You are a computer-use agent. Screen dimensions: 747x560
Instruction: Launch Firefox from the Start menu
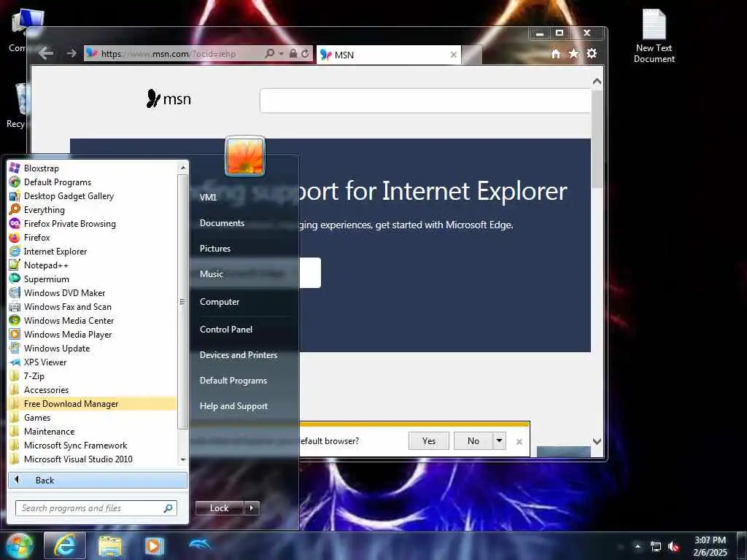[36, 237]
